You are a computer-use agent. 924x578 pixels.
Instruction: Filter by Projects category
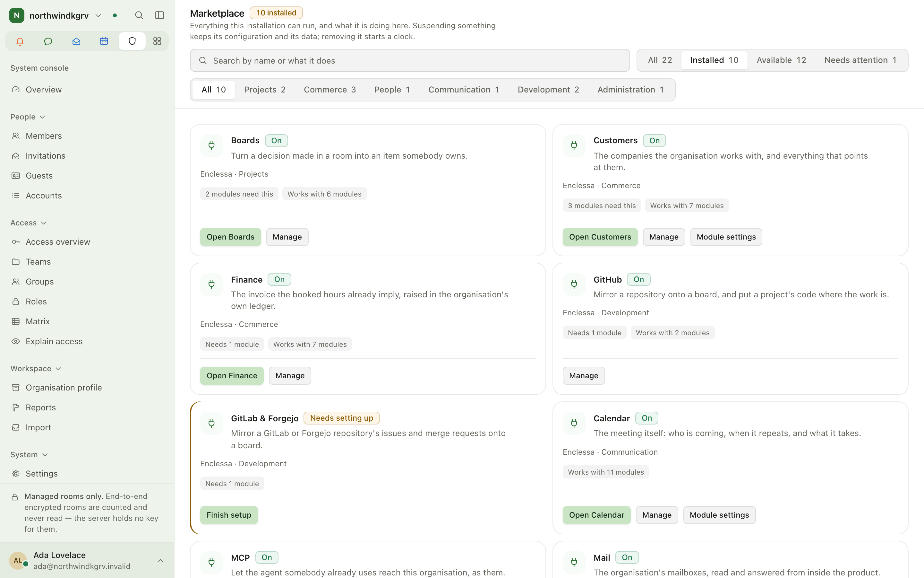tap(265, 90)
